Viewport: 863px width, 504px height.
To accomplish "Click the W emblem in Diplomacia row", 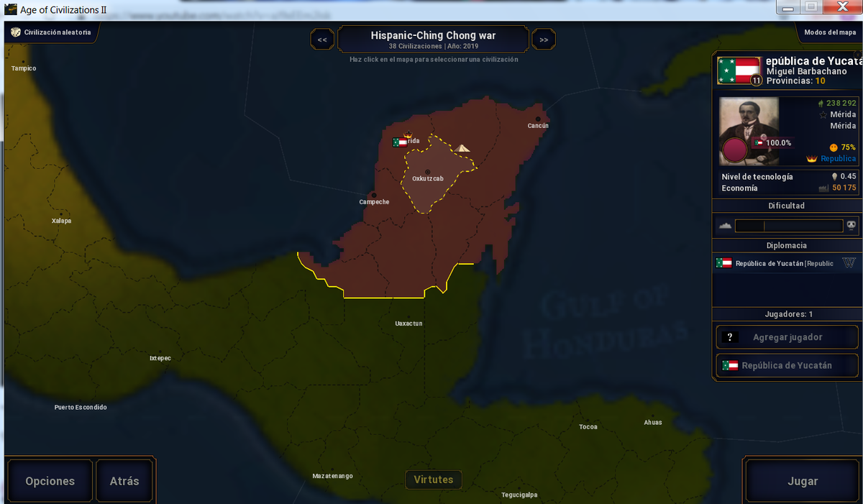I will click(x=849, y=262).
